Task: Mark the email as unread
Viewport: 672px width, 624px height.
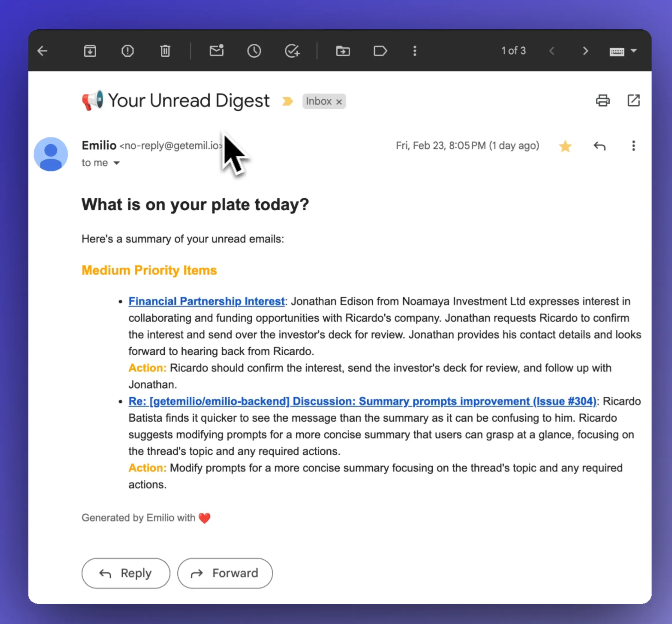Action: 216,51
